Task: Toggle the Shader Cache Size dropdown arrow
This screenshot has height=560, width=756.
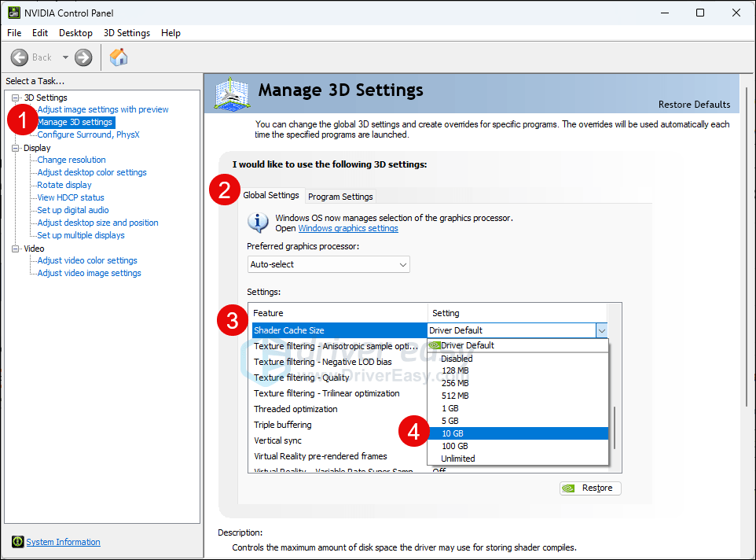Action: pyautogui.click(x=601, y=330)
